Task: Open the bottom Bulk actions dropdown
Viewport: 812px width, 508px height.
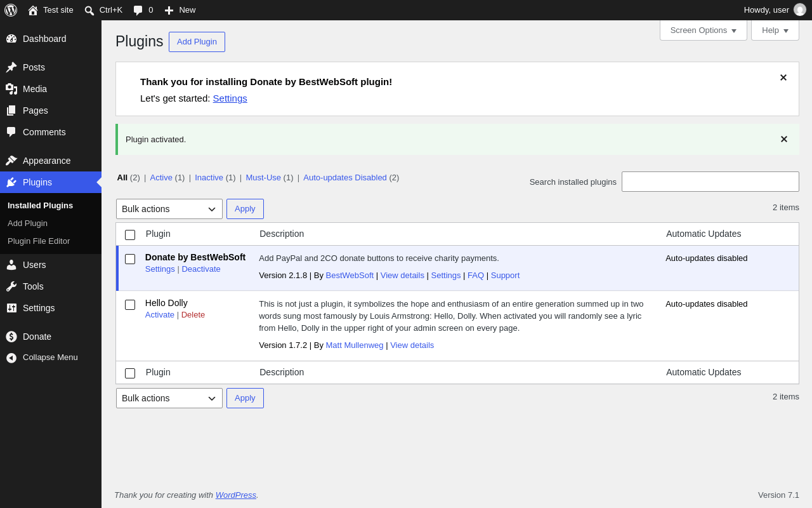Action: tap(169, 398)
